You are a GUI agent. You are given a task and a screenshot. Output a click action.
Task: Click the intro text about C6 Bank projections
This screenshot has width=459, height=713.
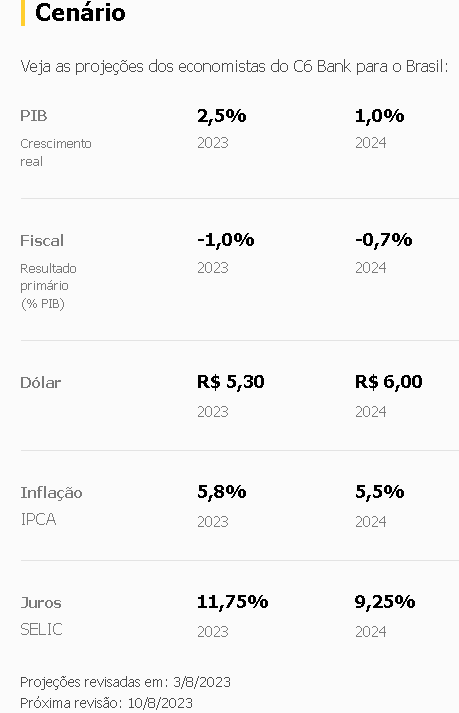(234, 66)
